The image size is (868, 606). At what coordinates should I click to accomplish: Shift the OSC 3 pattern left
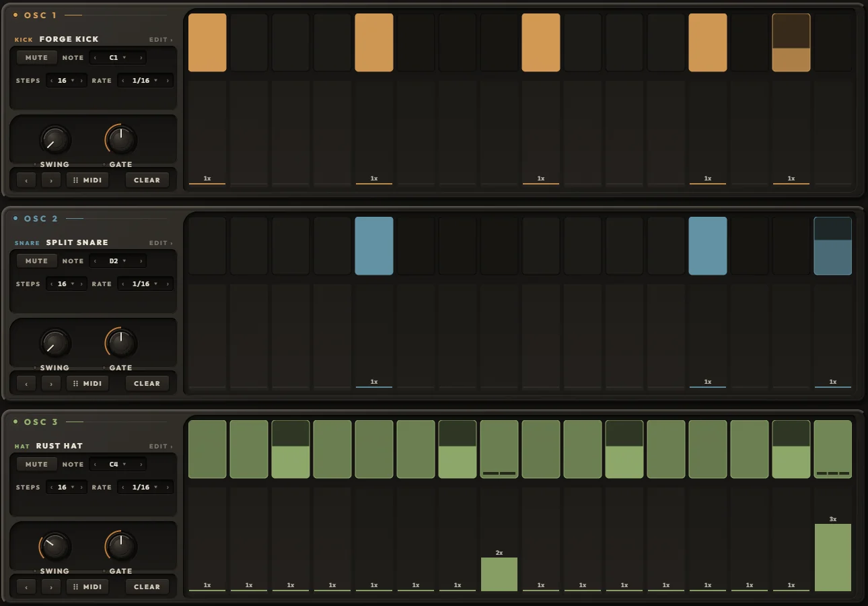click(x=26, y=586)
